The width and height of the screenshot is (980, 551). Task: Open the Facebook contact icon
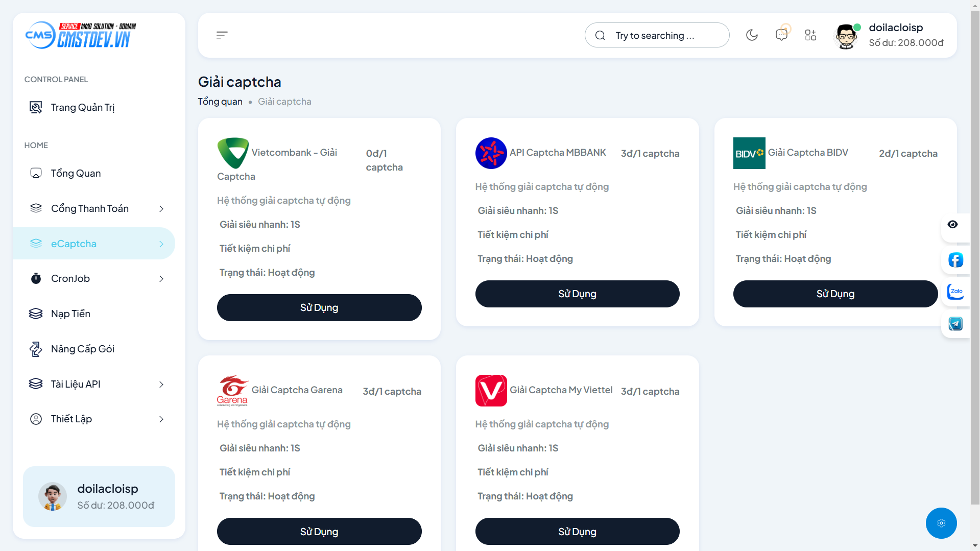(955, 260)
